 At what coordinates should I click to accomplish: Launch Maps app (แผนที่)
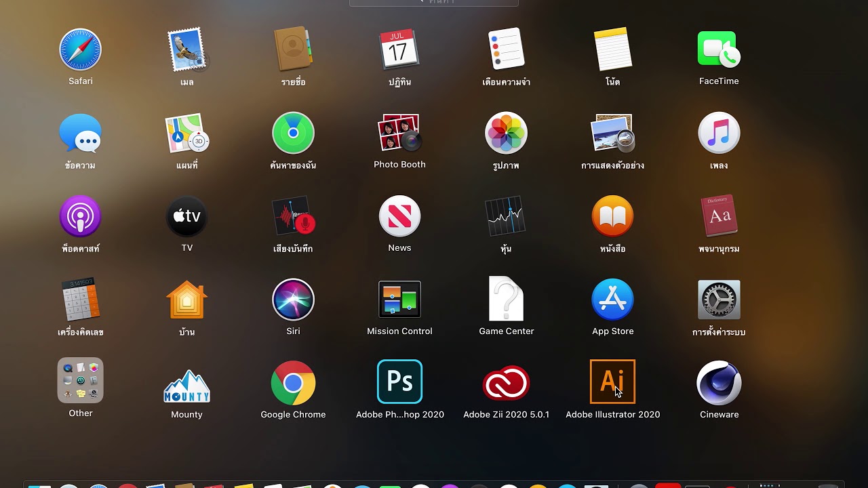pos(186,134)
